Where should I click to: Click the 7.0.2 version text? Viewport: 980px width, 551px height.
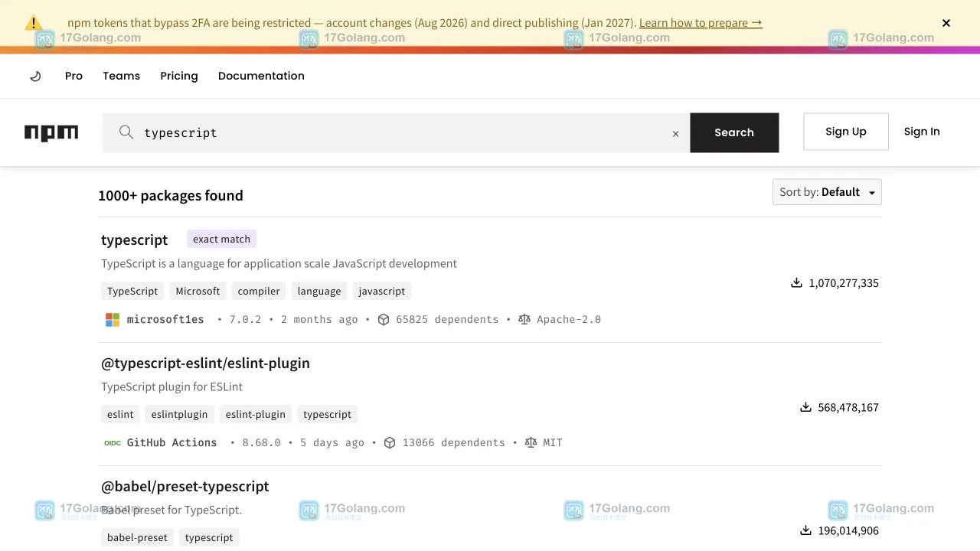pos(245,320)
